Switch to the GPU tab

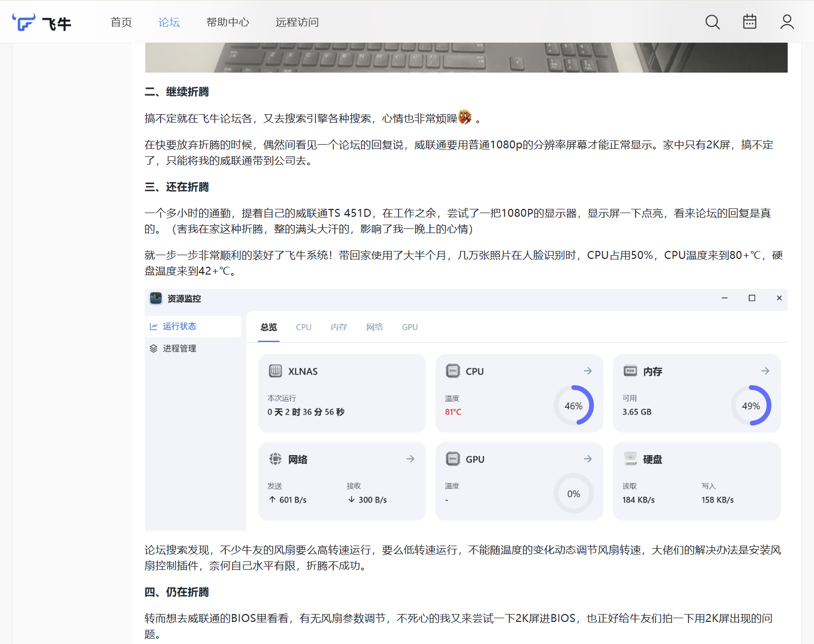(410, 327)
